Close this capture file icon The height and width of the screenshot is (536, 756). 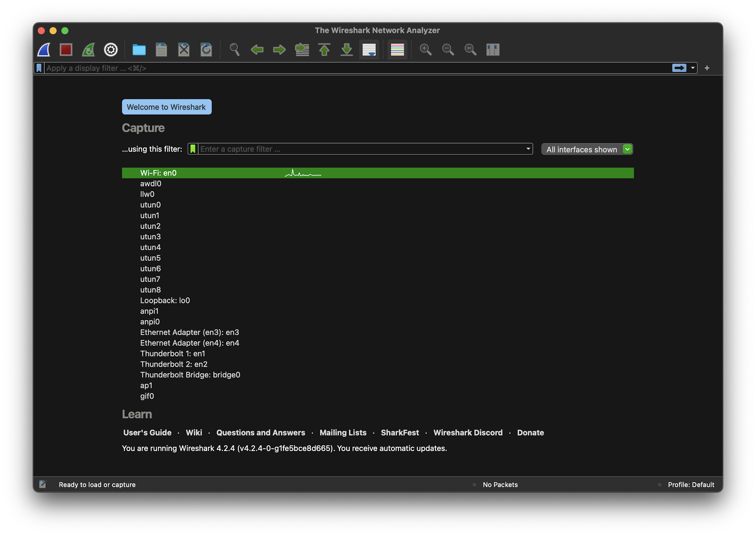click(184, 49)
